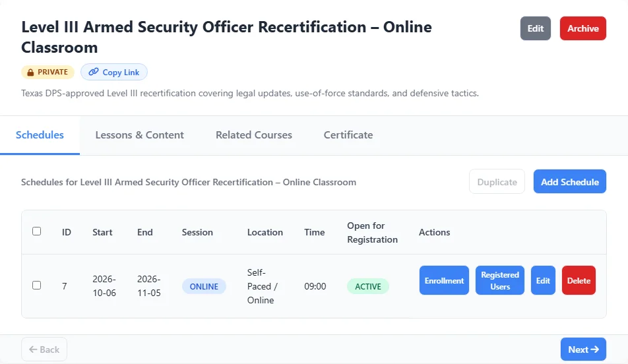Delete schedule 7

579,280
